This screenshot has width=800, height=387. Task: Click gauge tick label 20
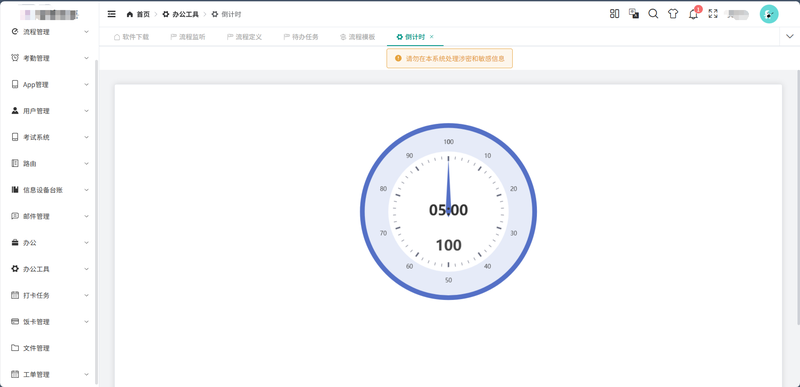[x=514, y=189]
